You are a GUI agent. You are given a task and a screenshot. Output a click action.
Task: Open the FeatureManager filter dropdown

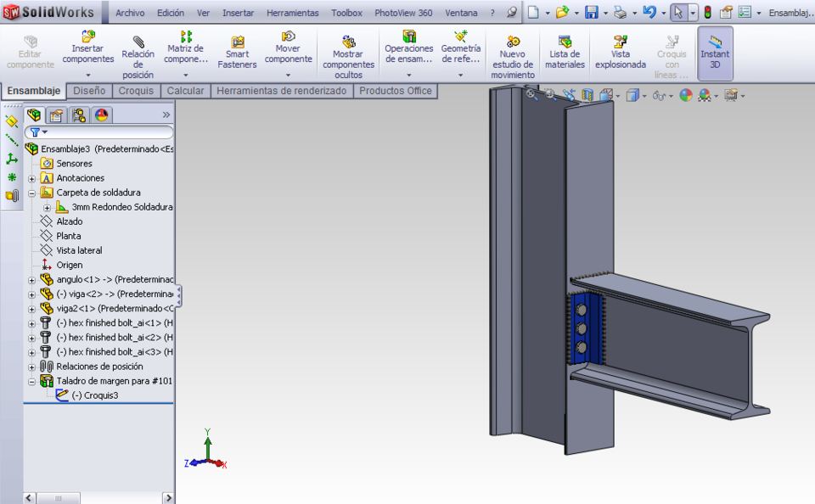(42, 132)
